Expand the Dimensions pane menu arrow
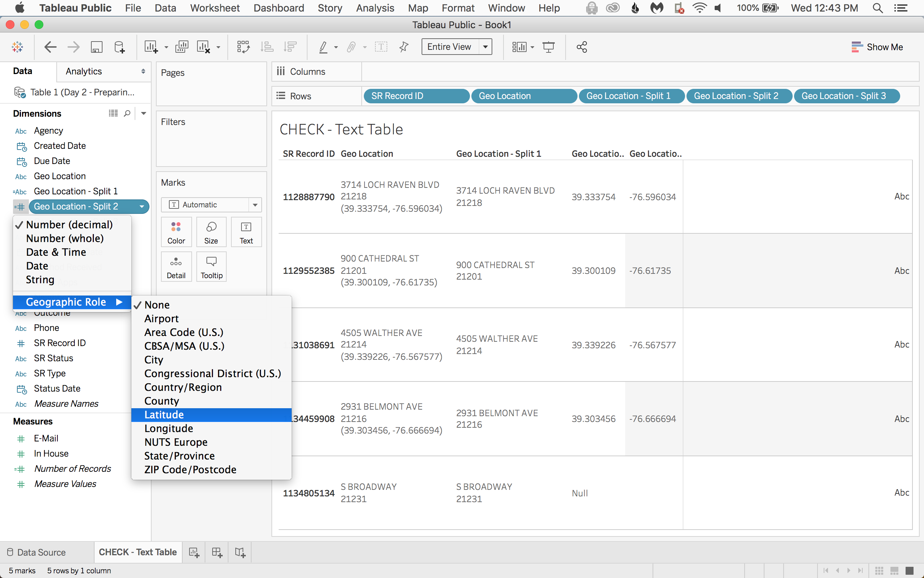This screenshot has height=578, width=924. [144, 113]
